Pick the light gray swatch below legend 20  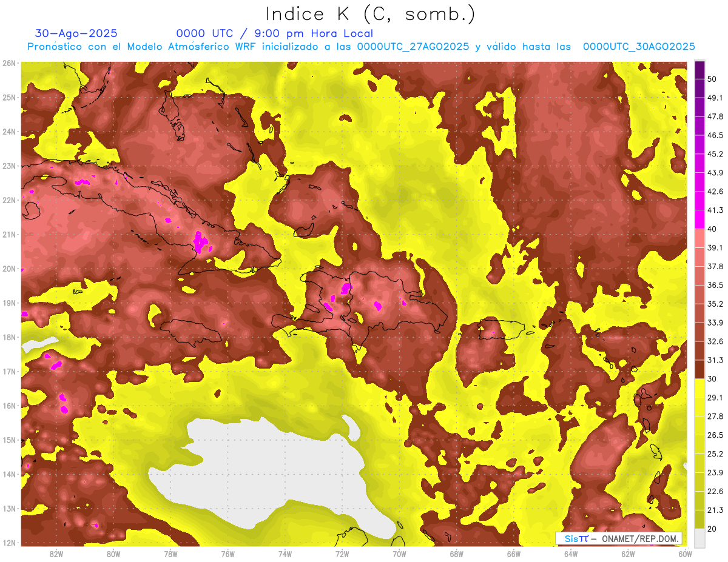point(699,537)
